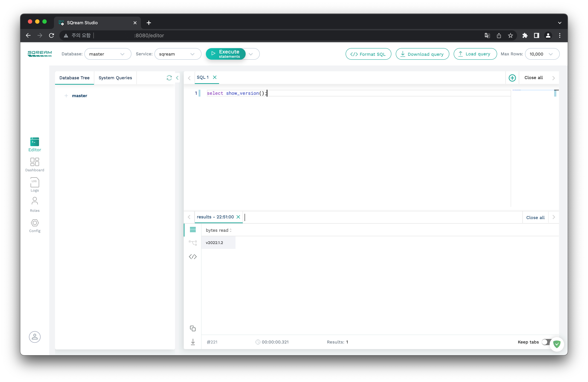This screenshot has height=382, width=588.
Task: Show the results SQL code view
Action: point(193,257)
